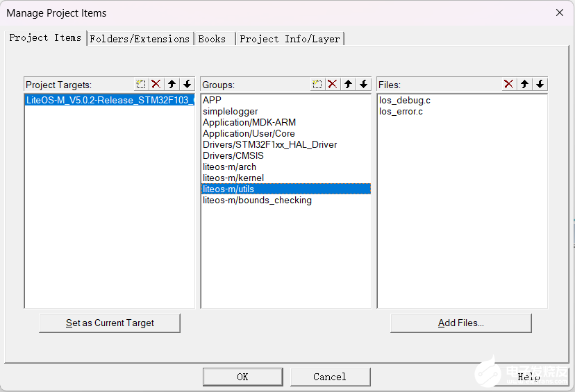Confirm with the OK button
This screenshot has width=575, height=392.
tap(243, 377)
